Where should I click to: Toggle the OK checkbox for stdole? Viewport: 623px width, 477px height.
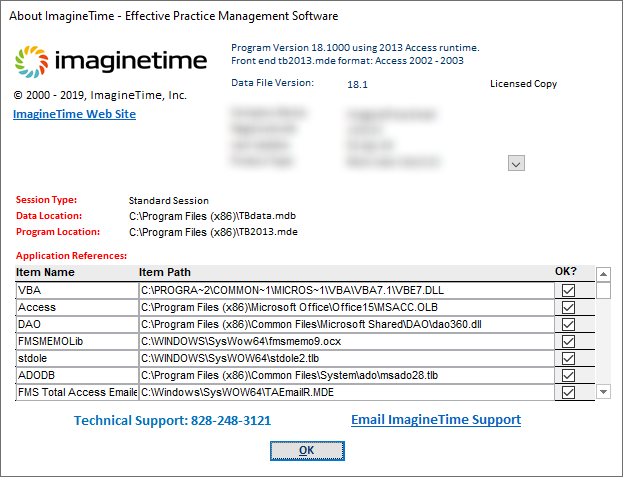click(x=568, y=359)
